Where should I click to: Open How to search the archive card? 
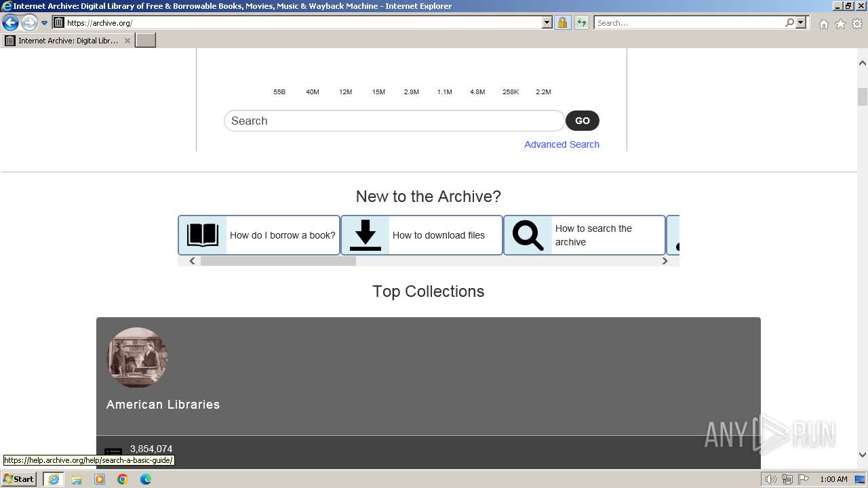click(585, 235)
